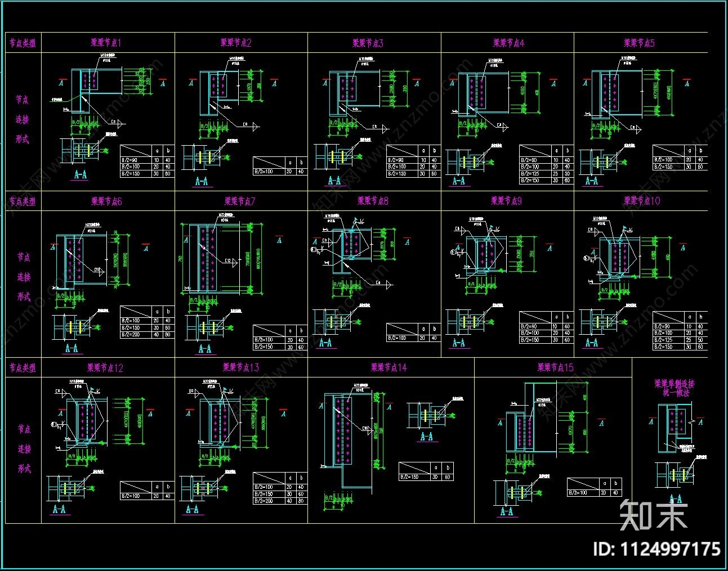The height and width of the screenshot is (571, 728).
Task: Click the 梁梁单侧连接统一做法 label
Action: [675, 388]
